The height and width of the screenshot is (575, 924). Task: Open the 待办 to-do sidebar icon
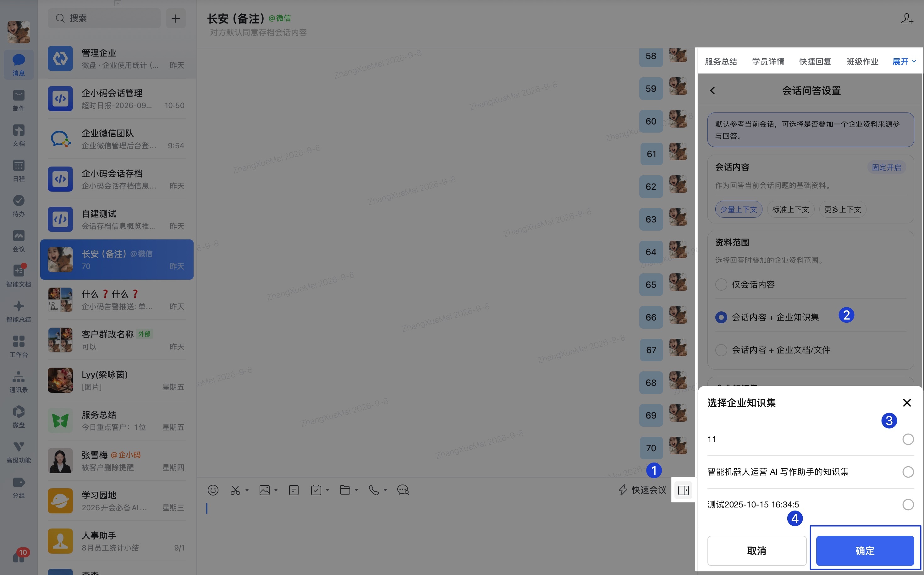pyautogui.click(x=19, y=206)
